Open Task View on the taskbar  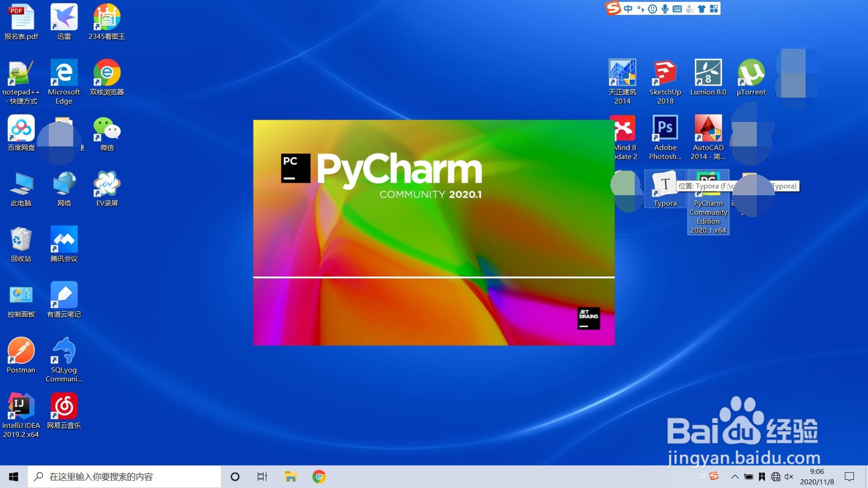262,477
